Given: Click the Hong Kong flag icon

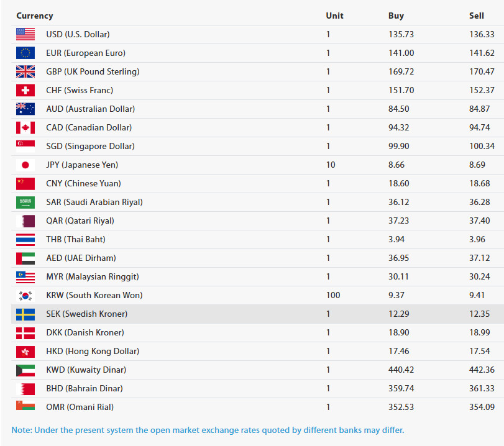Looking at the screenshot, I should [25, 351].
